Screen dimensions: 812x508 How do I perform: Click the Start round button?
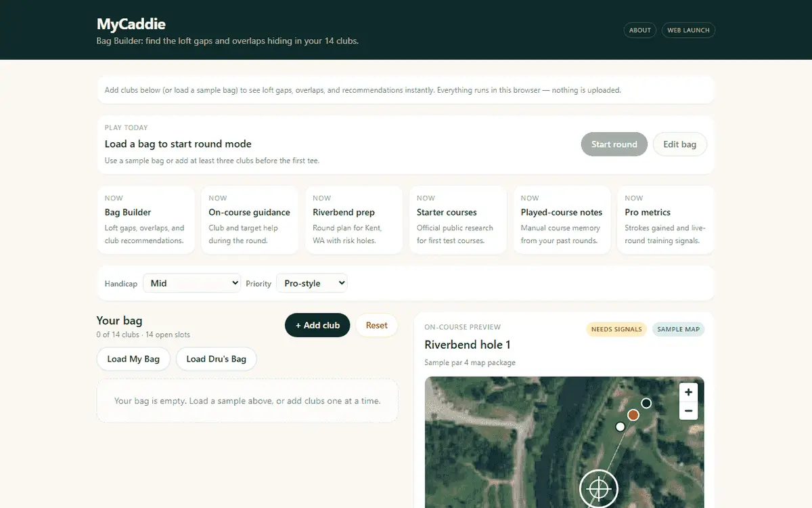(x=614, y=144)
